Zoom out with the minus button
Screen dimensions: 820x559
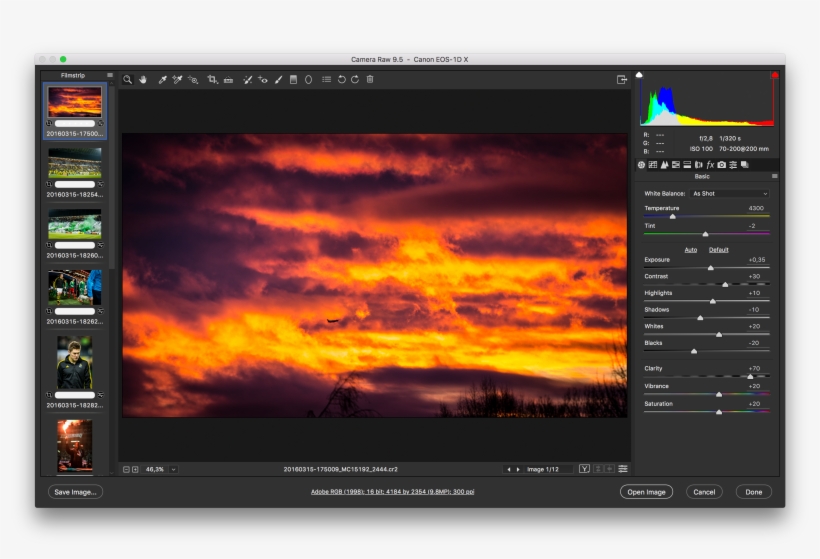coord(126,470)
